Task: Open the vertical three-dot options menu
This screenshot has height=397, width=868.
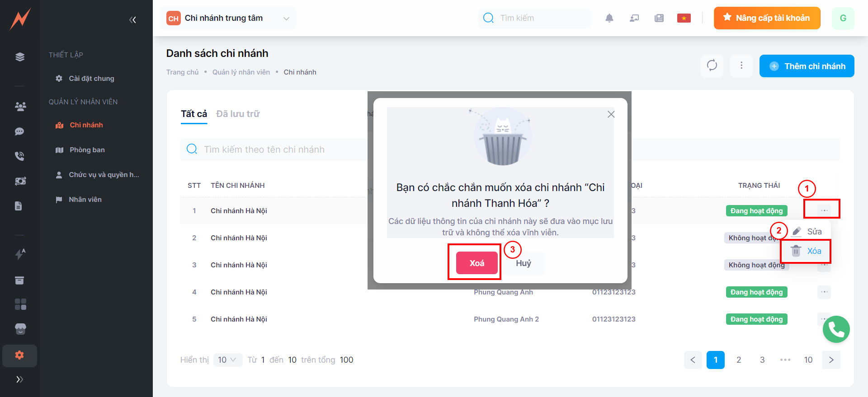Action: (741, 65)
